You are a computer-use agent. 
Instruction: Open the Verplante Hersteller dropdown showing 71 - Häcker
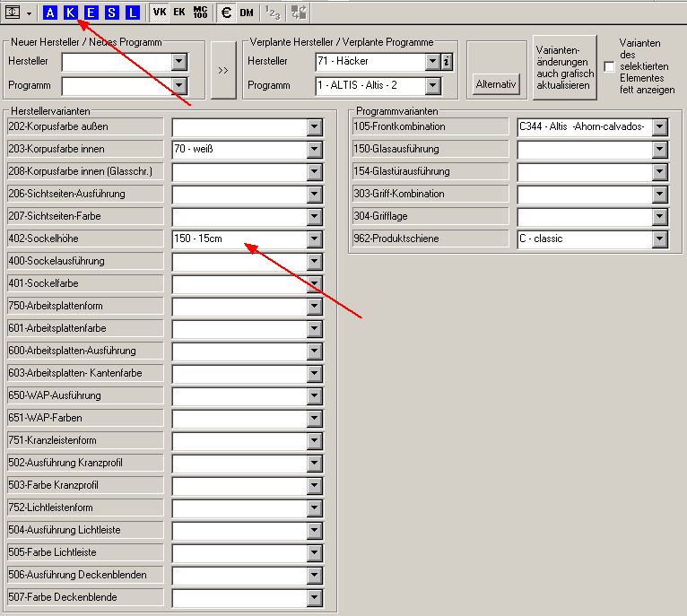point(432,61)
